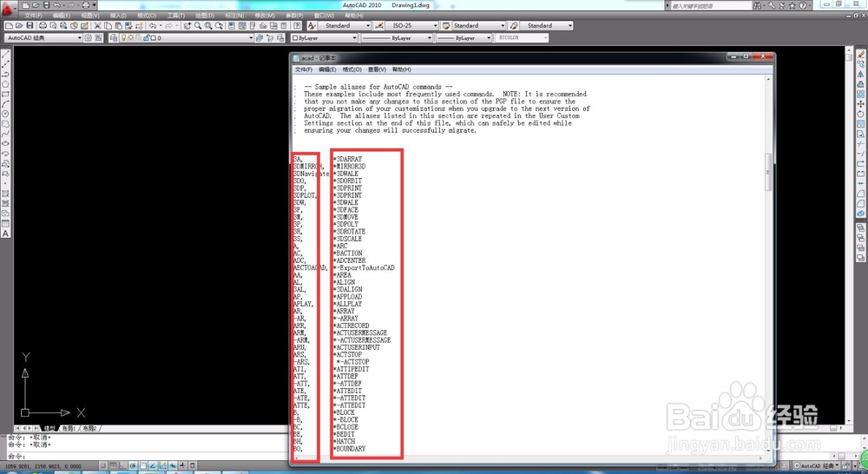Open AutoCAD 工具(T) menu

tap(176, 16)
